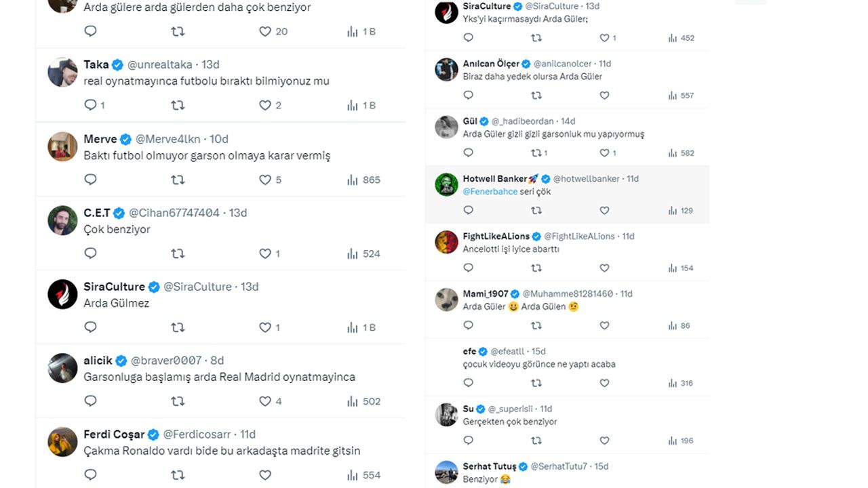Open the 13d timestamp on Taka's tweet

tap(210, 64)
